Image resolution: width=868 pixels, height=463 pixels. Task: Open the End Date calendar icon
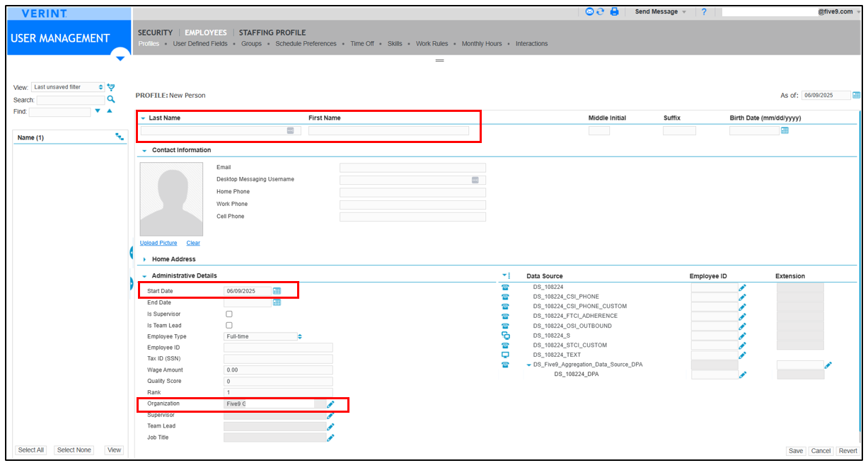[x=277, y=302]
